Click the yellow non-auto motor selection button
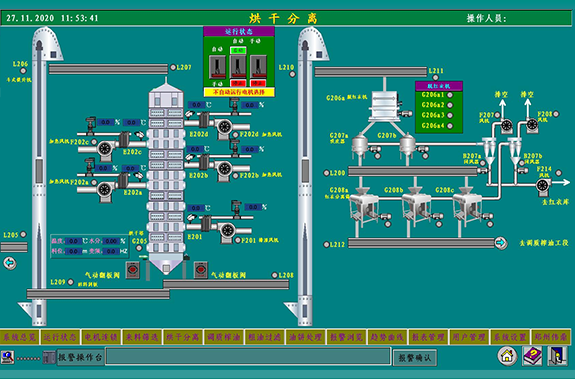The image size is (575, 379). 239,92
